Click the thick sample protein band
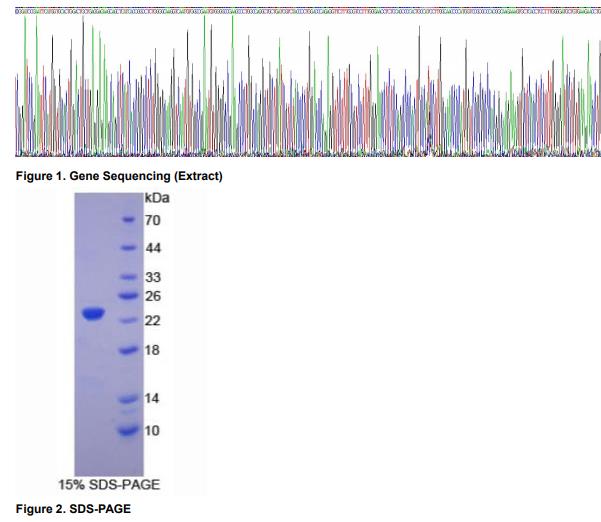The image size is (601, 522). click(x=93, y=314)
